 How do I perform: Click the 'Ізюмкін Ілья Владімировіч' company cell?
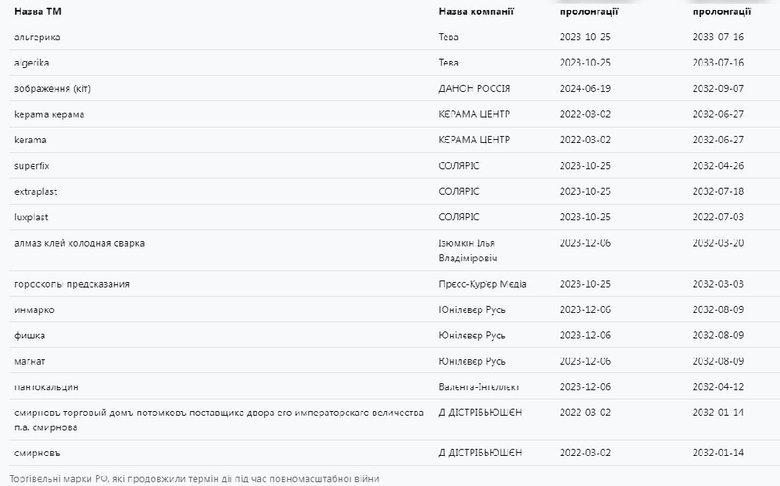468,251
